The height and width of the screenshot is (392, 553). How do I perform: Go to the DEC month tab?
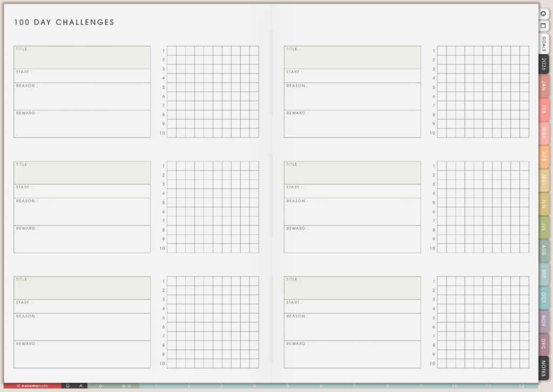click(x=544, y=344)
